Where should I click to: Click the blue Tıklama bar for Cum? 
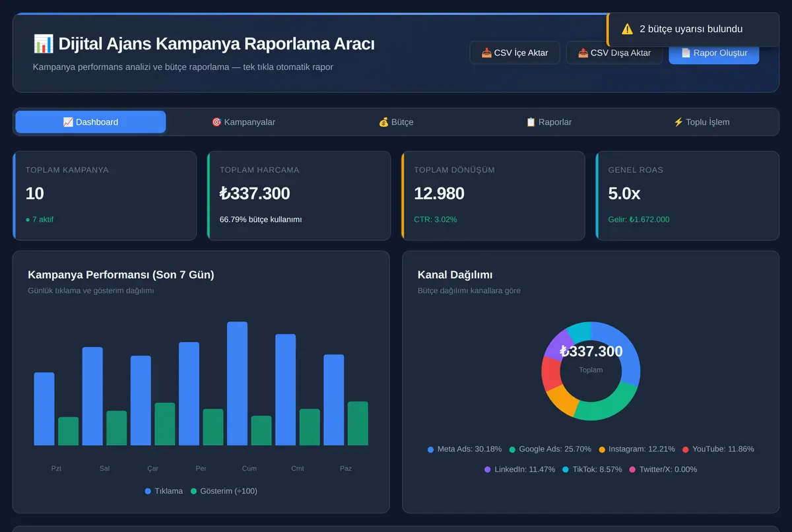pyautogui.click(x=237, y=383)
